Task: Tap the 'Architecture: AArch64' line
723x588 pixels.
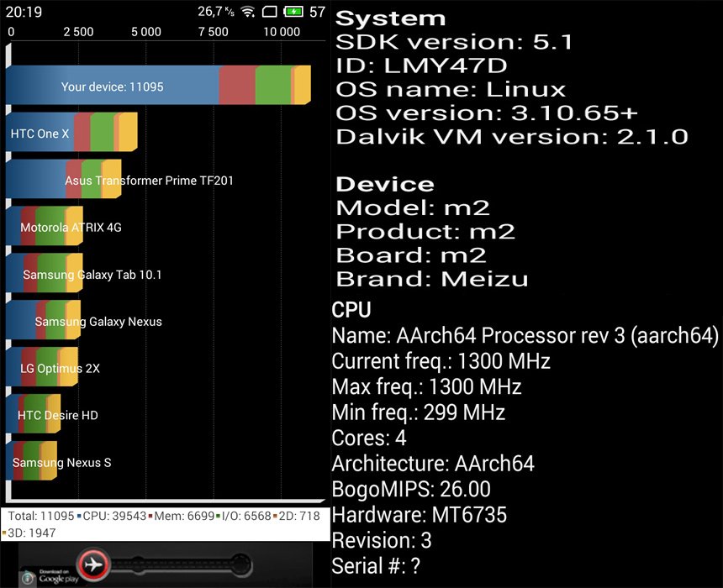Action: pos(434,464)
